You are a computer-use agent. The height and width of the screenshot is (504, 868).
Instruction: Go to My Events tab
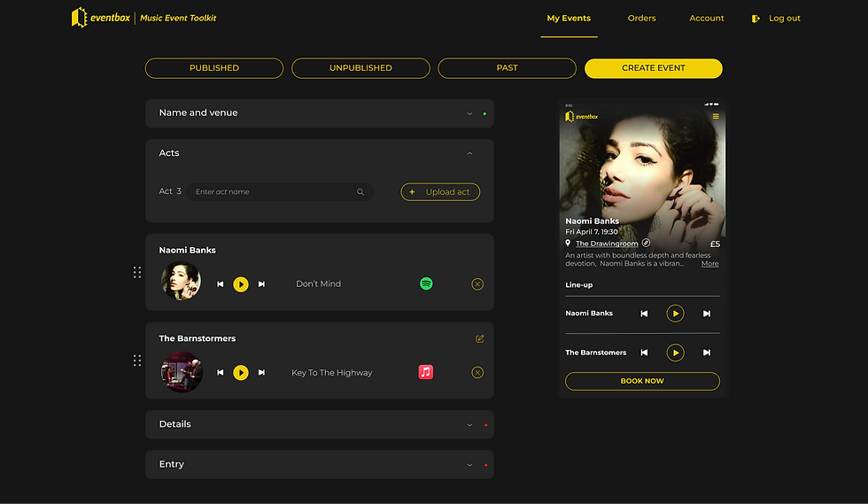[x=569, y=19]
